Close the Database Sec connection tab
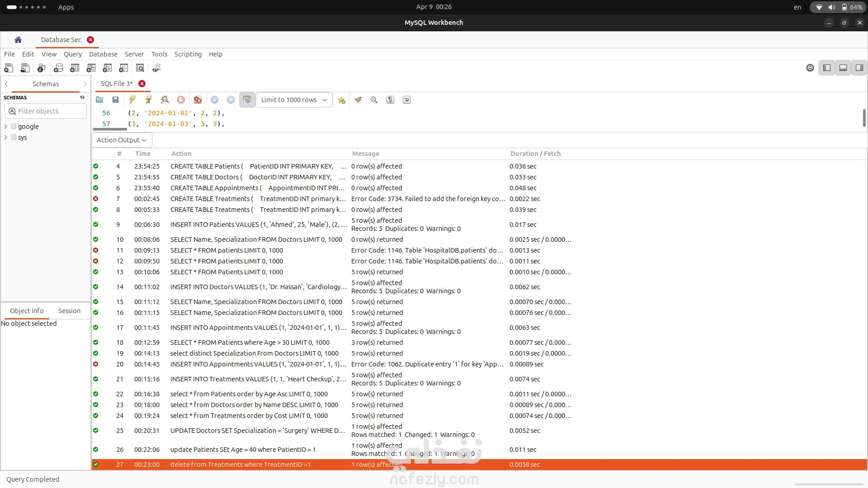This screenshot has width=868, height=488. click(90, 40)
